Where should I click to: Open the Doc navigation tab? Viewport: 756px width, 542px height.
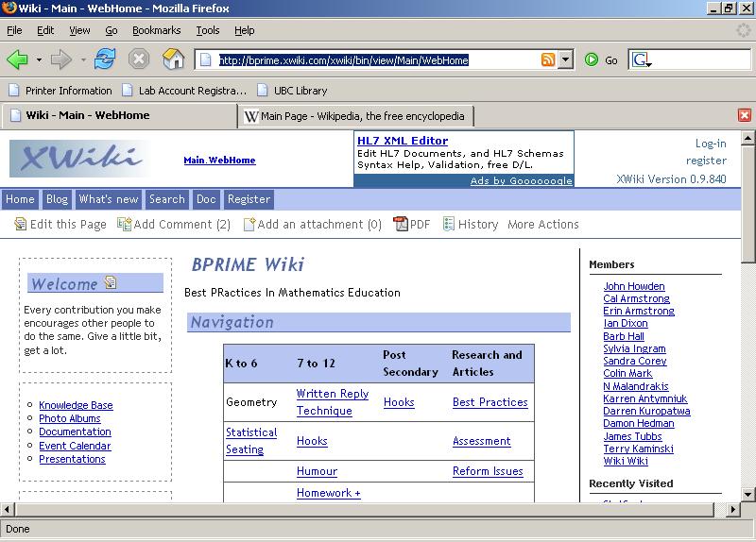click(206, 199)
